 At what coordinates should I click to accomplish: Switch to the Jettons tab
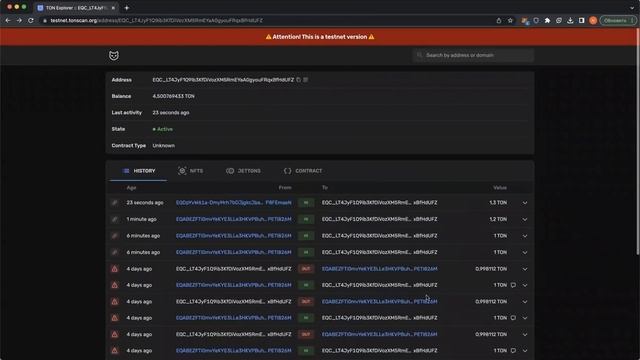[243, 171]
